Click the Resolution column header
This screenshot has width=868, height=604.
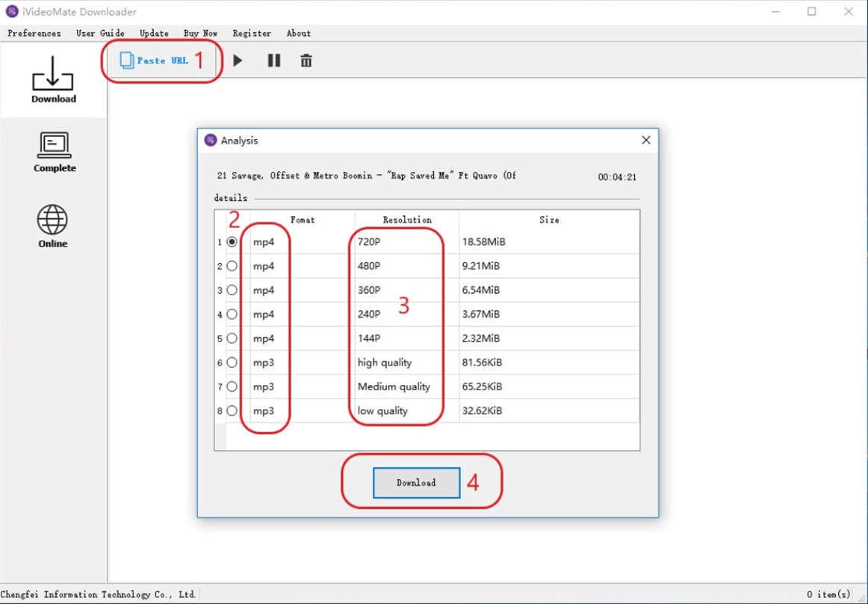pyautogui.click(x=407, y=220)
